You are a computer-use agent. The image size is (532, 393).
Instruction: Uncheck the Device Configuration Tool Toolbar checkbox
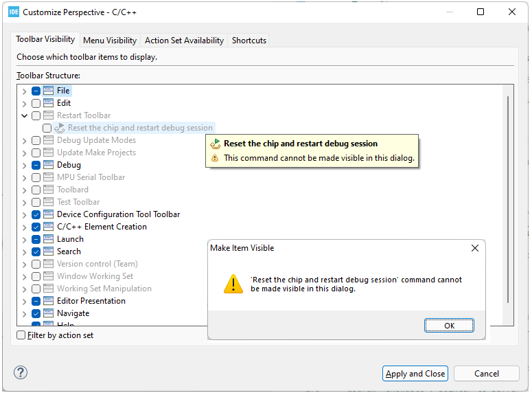click(36, 214)
